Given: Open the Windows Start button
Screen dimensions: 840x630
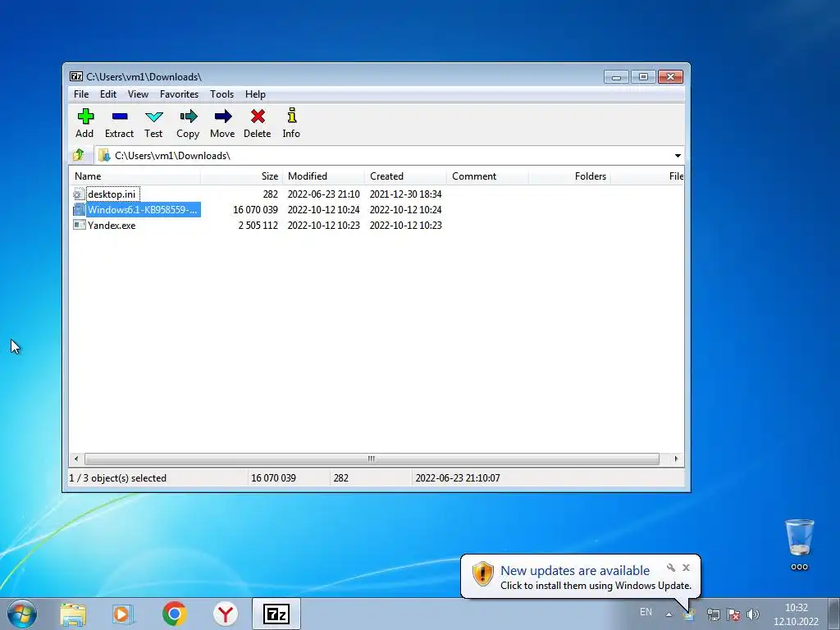Looking at the screenshot, I should (22, 614).
